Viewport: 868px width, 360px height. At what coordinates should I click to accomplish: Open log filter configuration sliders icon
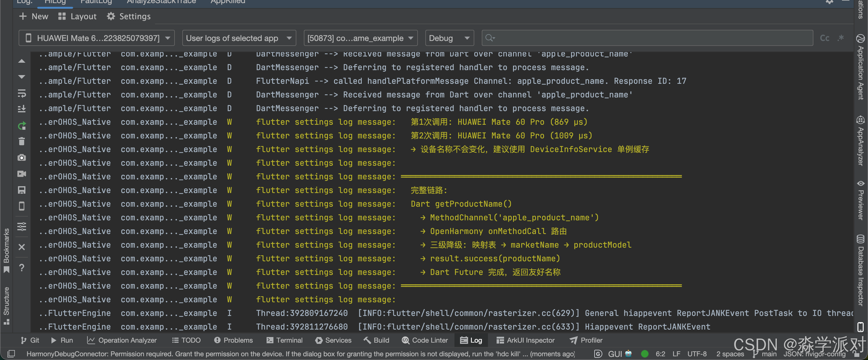[x=22, y=226]
